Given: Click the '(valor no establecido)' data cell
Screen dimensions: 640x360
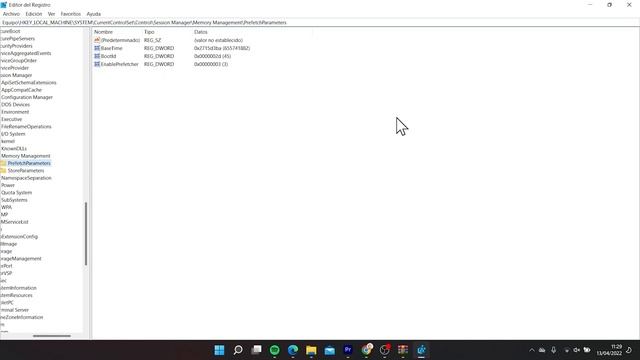Looking at the screenshot, I should click(x=218, y=40).
